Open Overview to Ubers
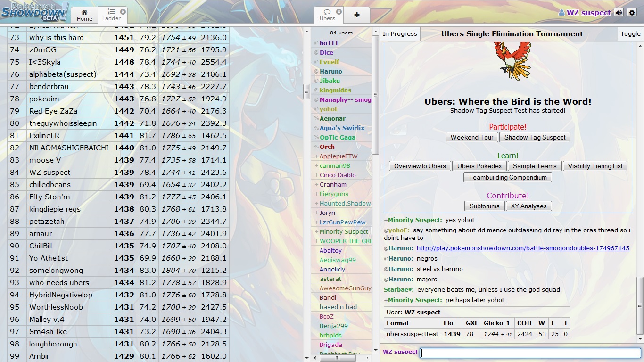 420,166
